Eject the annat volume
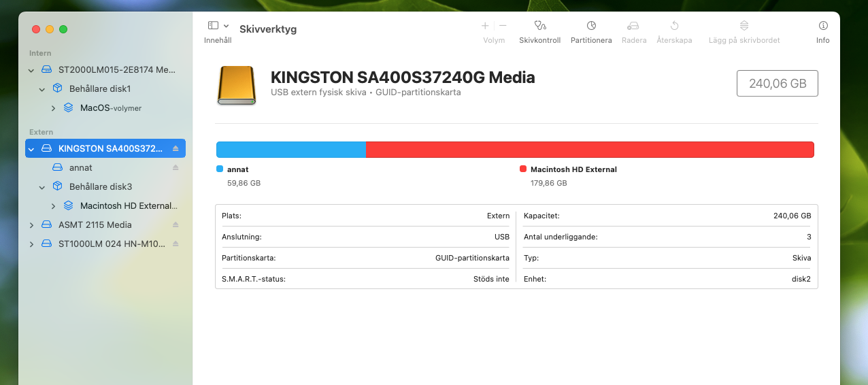This screenshot has height=385, width=868. [176, 167]
